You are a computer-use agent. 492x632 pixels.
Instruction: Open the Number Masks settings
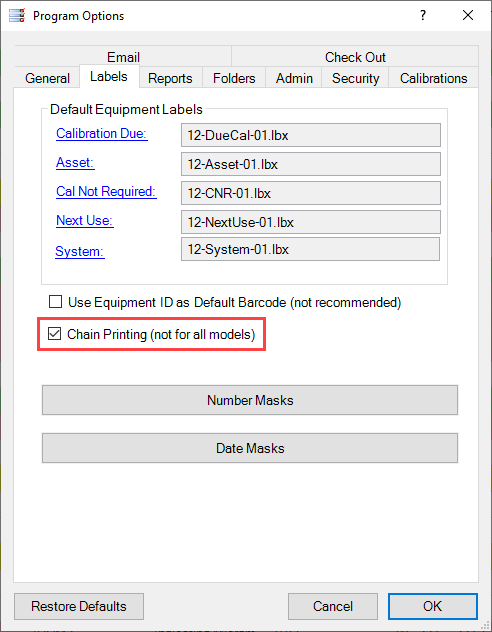pyautogui.click(x=250, y=400)
